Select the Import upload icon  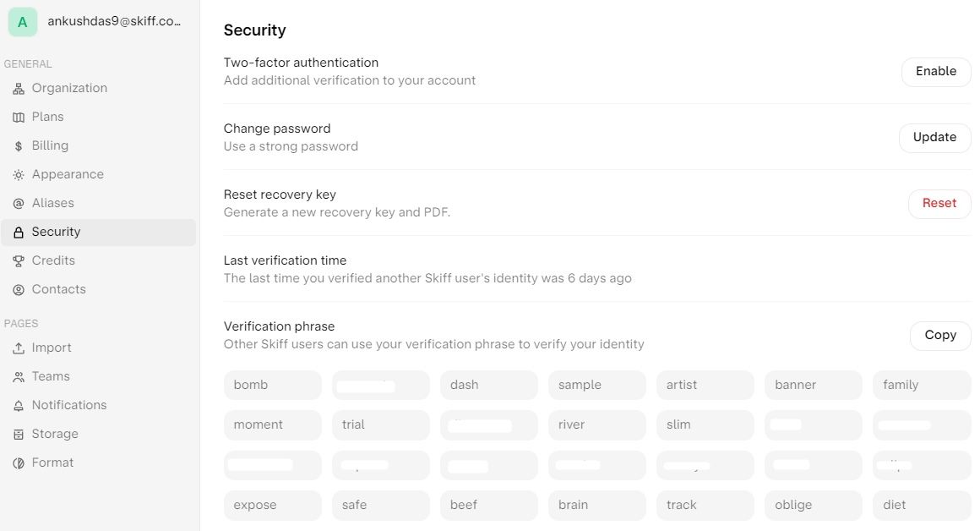(18, 348)
